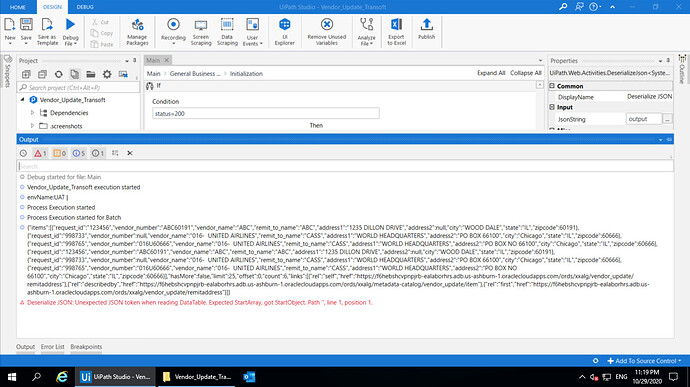Collapse Vendor_Update_Transoft project node

click(22, 100)
